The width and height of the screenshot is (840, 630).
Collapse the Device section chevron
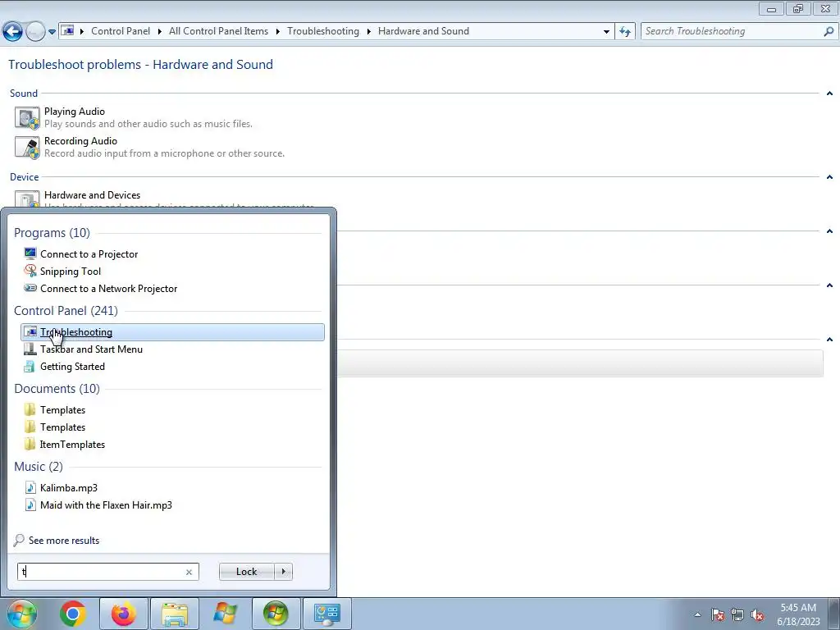(829, 177)
